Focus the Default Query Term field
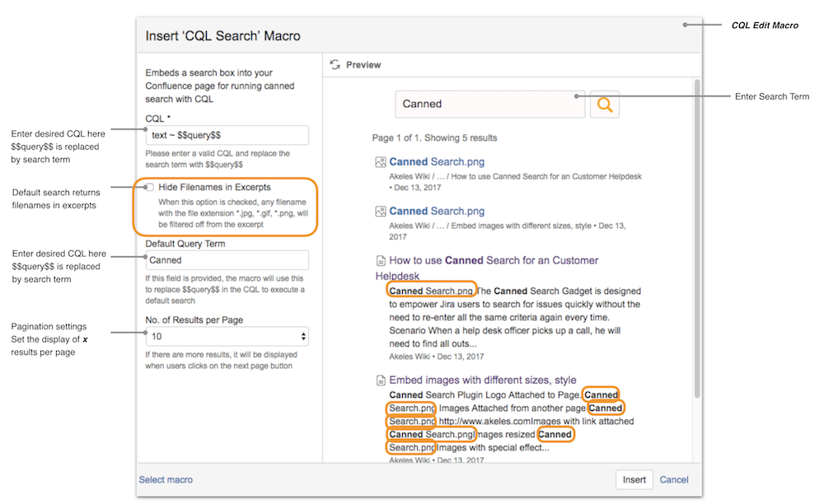Viewport: 824px width, 504px height. coord(227,260)
